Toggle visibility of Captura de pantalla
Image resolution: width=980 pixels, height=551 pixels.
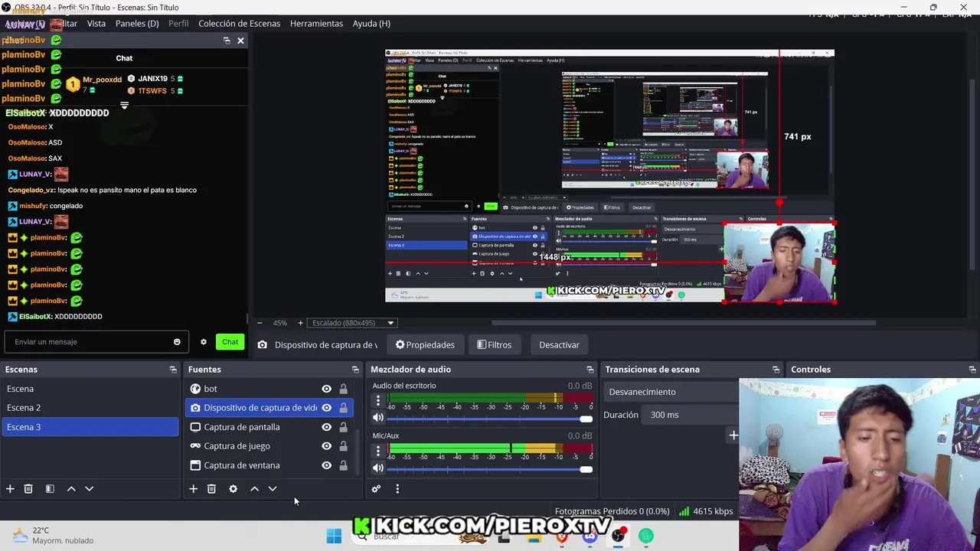coord(327,427)
